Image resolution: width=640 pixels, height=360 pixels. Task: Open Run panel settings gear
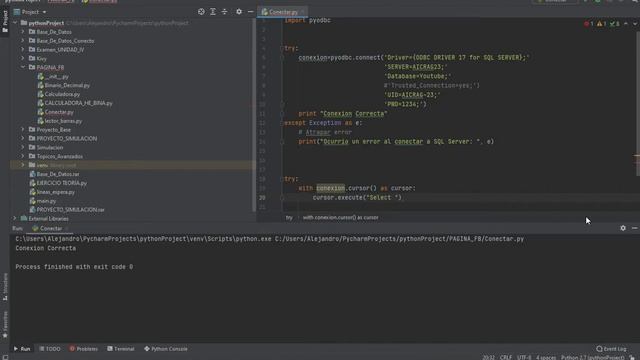623,228
